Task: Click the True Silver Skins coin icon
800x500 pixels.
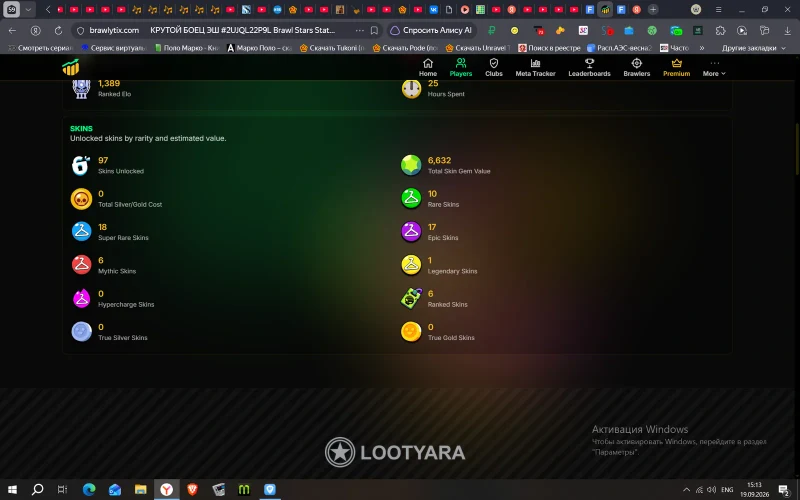Action: 81,332
